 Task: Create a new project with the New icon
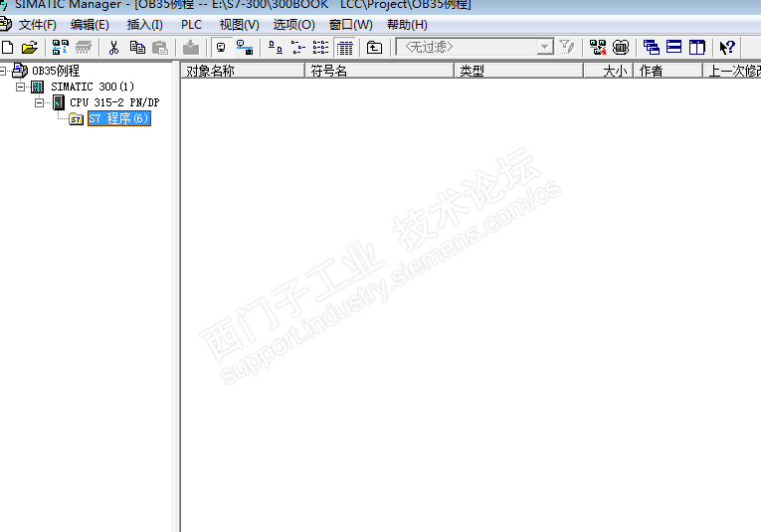coord(8,48)
